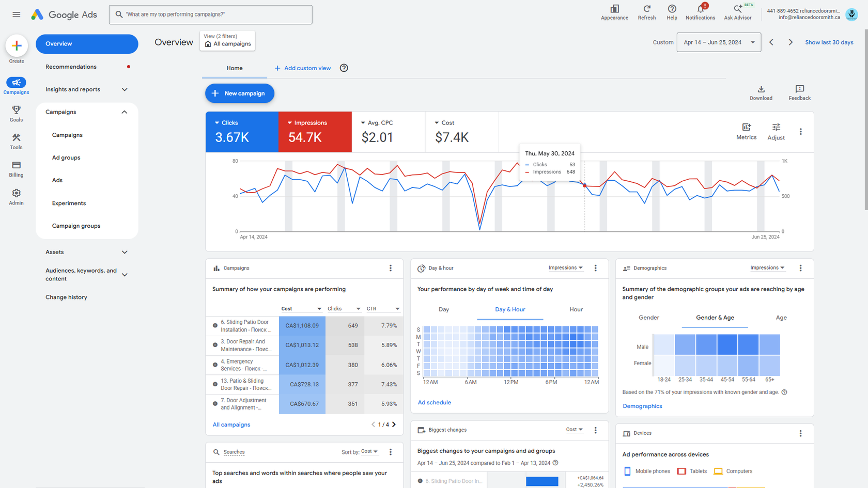
Task: Switch to the Gender tab
Action: click(x=649, y=318)
